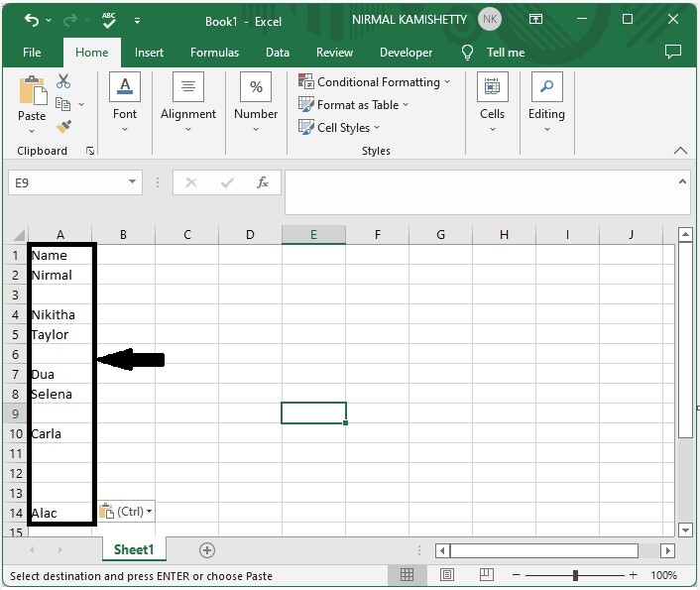
Task: Click cell containing Alac
Action: [x=60, y=514]
